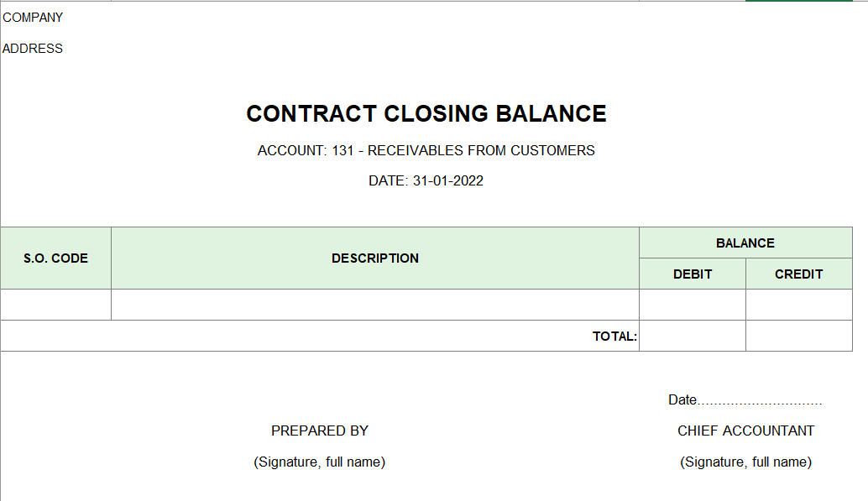Click the empty cell under DESCRIPTION
868x501 pixels.
tap(375, 305)
